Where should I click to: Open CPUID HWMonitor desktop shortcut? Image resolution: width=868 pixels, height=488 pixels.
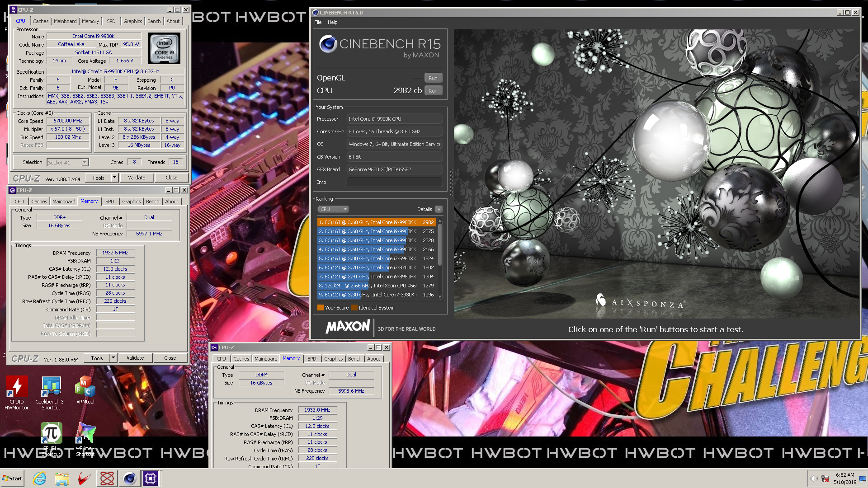pyautogui.click(x=17, y=392)
